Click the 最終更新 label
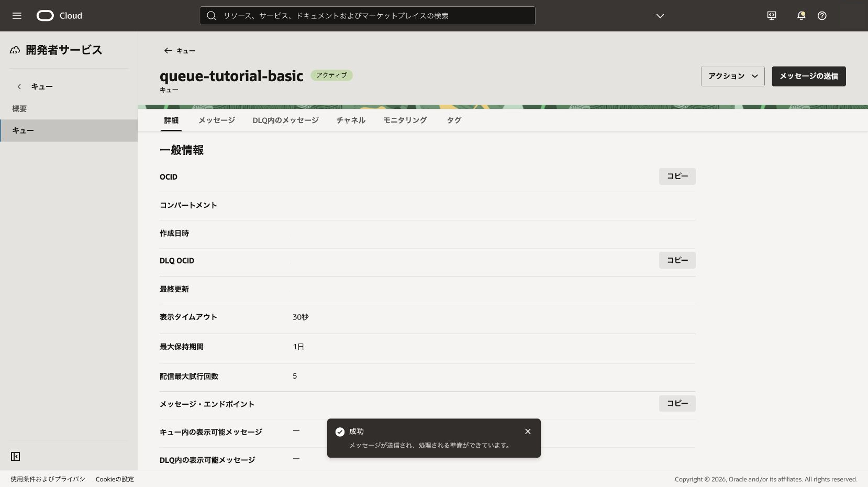The image size is (868, 487). [x=174, y=289]
